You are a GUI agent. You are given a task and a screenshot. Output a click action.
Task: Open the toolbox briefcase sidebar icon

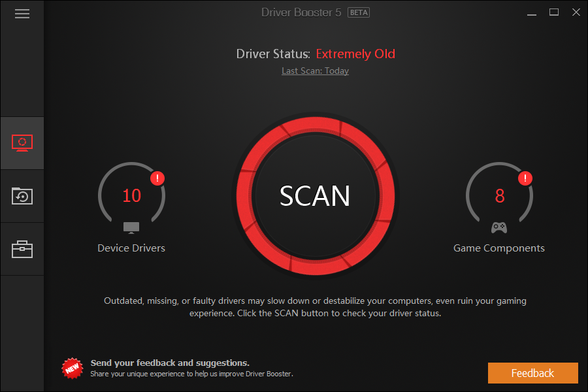pyautogui.click(x=22, y=250)
